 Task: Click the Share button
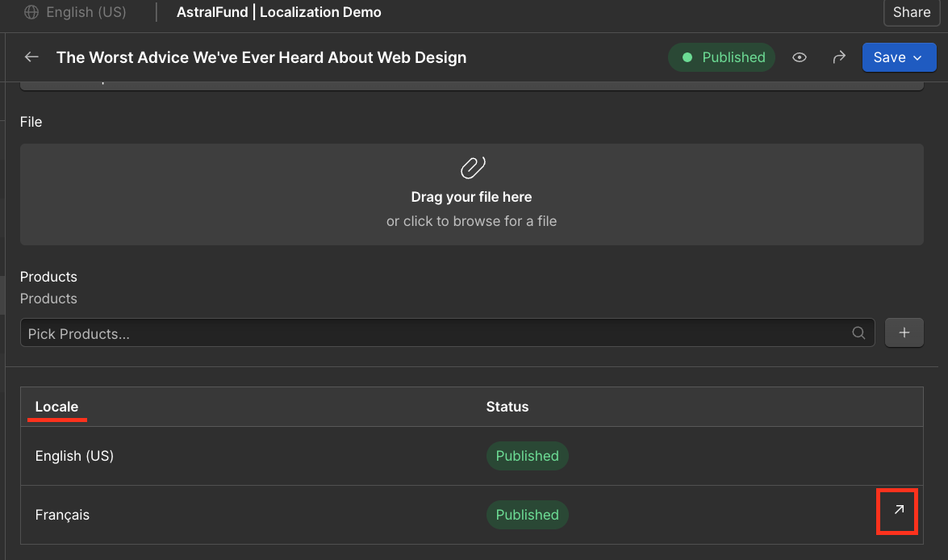pyautogui.click(x=912, y=12)
